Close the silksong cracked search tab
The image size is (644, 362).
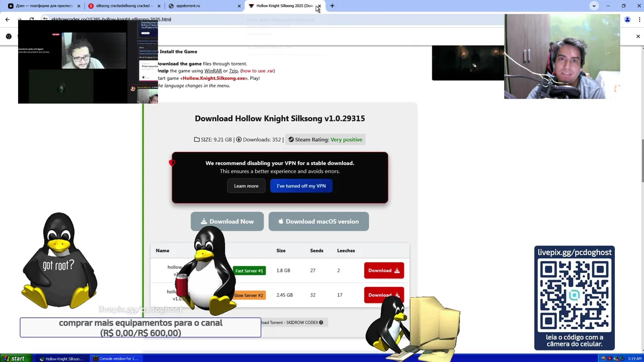pos(158,6)
